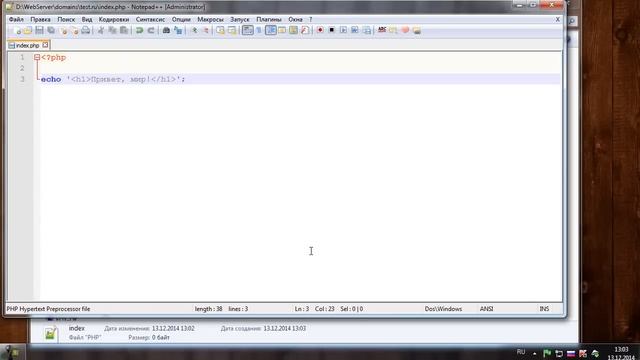
Task: Click the ABC spell-check toolbar icon
Action: coord(382,30)
